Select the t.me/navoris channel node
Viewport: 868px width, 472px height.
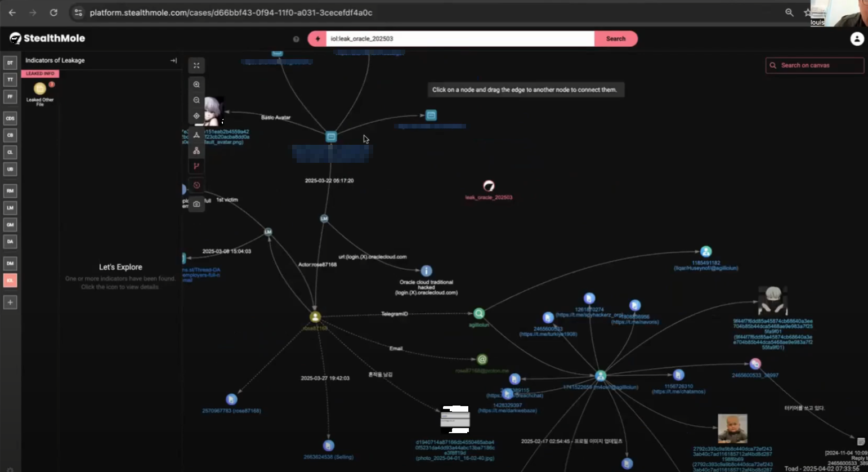click(x=635, y=305)
